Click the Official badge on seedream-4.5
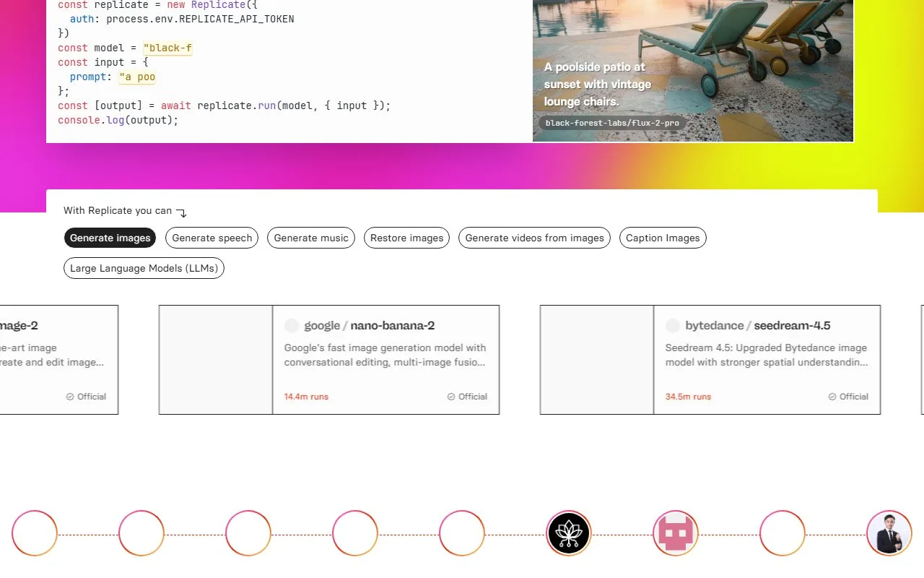This screenshot has width=924, height=578. coord(848,397)
